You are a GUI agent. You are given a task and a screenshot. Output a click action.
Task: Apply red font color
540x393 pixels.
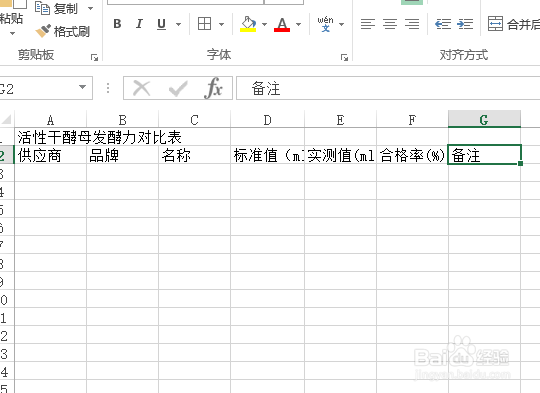coord(282,24)
